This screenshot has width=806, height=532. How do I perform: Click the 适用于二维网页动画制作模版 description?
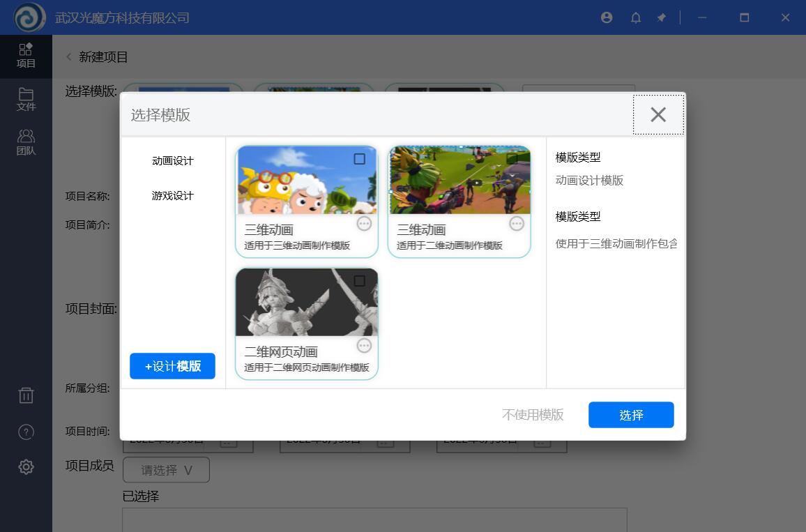click(x=307, y=367)
